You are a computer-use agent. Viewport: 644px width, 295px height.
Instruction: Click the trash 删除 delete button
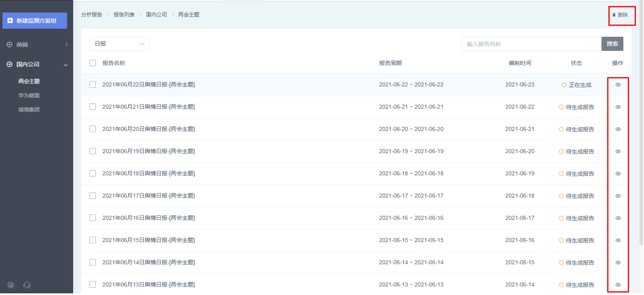(x=620, y=15)
